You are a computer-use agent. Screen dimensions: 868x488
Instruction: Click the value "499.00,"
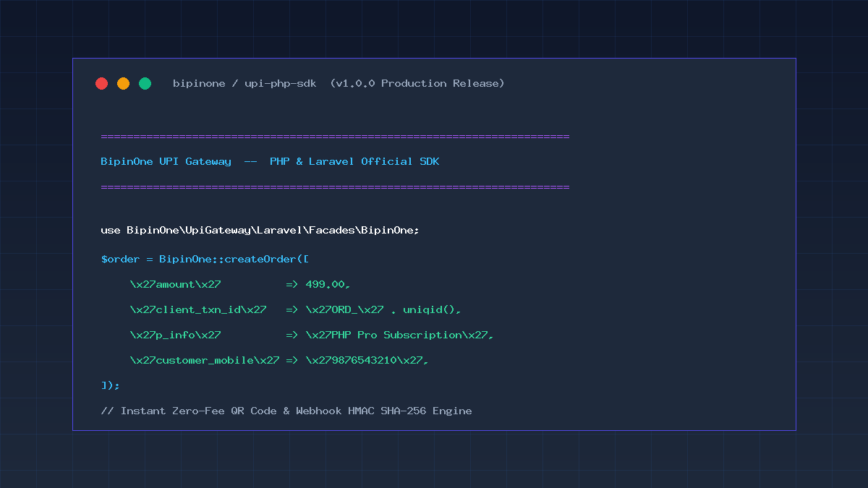point(328,284)
